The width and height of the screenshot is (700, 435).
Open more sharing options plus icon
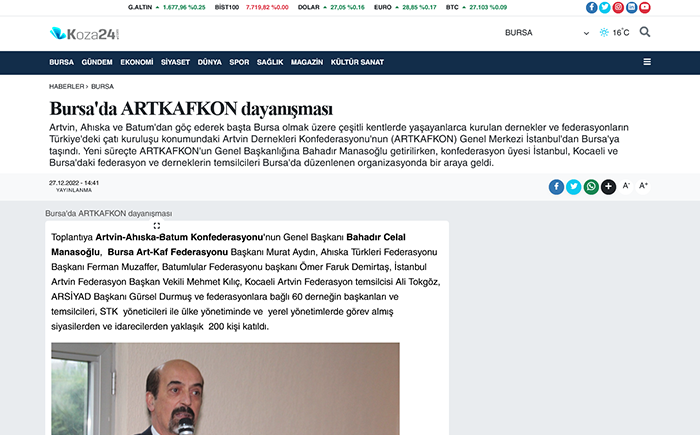pos(608,187)
